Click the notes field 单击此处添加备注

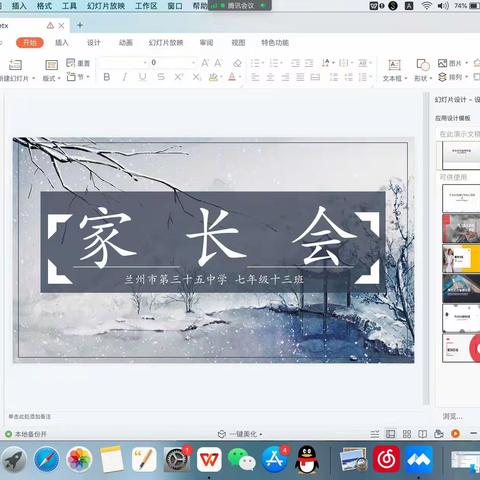coord(30,416)
